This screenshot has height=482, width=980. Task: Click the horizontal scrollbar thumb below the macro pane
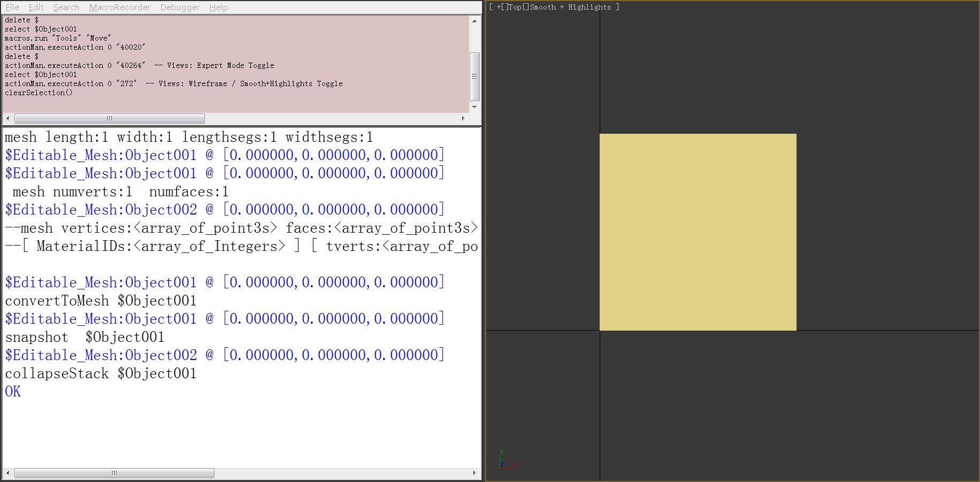click(109, 118)
